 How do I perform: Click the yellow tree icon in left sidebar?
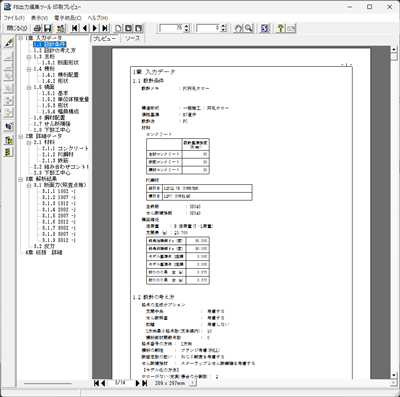coord(9,140)
